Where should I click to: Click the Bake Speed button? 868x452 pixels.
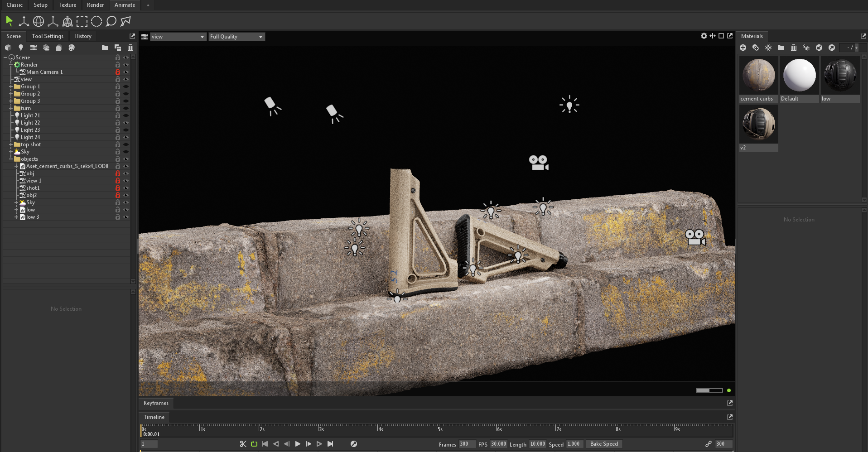click(x=604, y=444)
